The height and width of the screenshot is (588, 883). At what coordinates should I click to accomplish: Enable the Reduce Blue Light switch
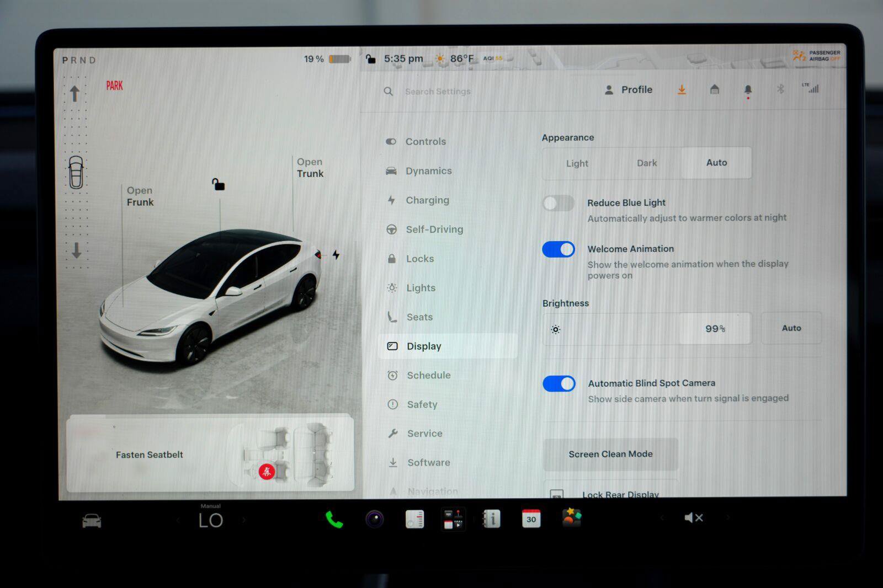(x=558, y=203)
